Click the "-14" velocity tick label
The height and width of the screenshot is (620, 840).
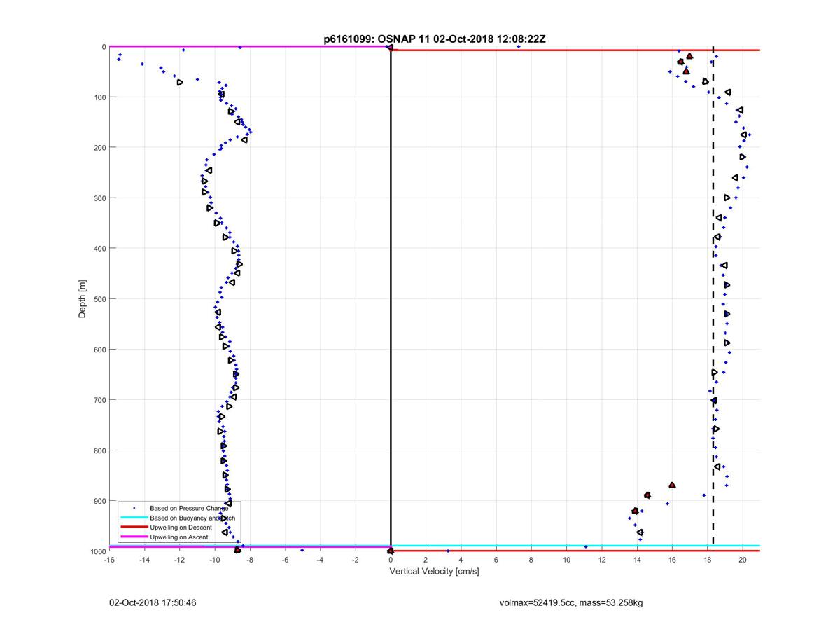pos(144,560)
